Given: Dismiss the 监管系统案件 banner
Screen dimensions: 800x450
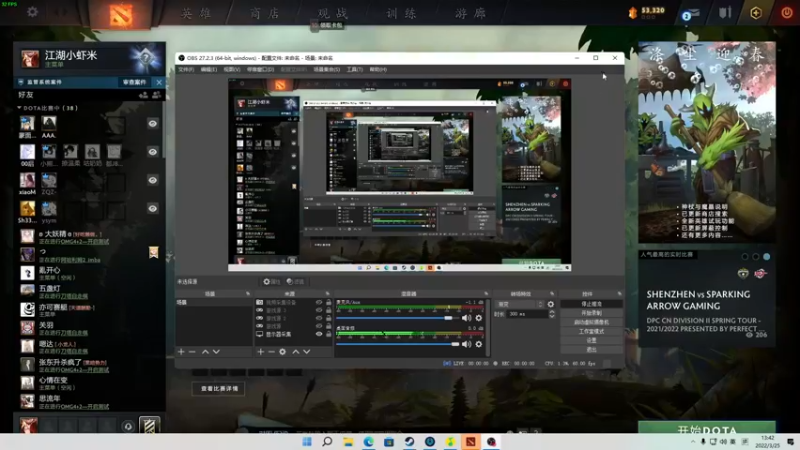Looking at the screenshot, I should pyautogui.click(x=159, y=82).
